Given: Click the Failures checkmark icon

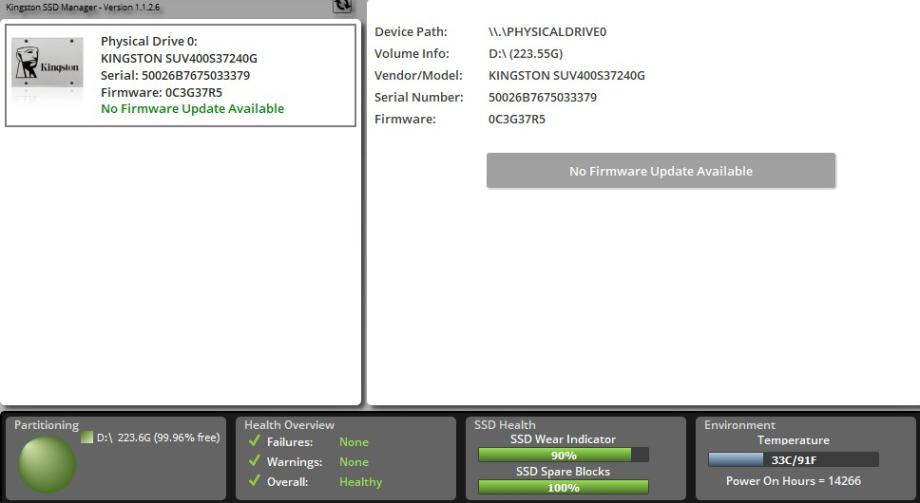Looking at the screenshot, I should click(x=254, y=441).
